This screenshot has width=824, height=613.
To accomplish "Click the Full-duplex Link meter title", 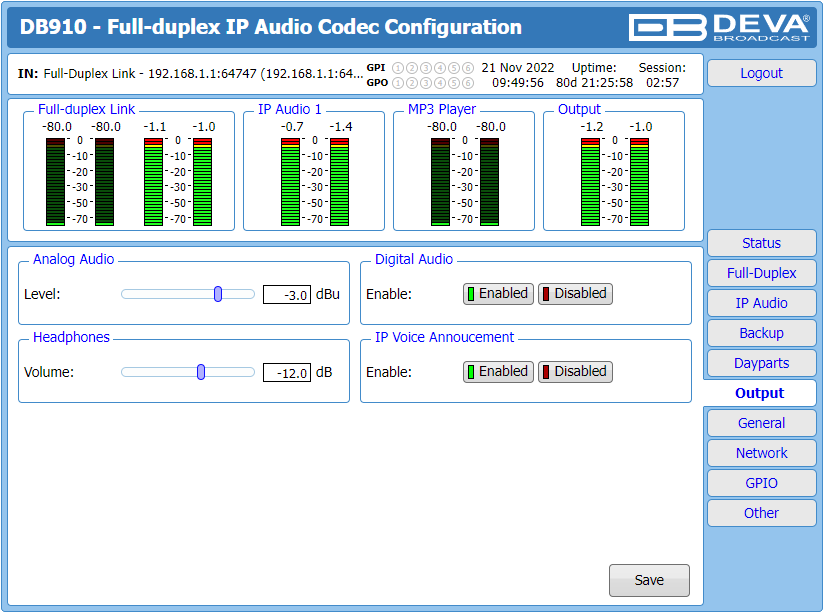I will [x=87, y=109].
